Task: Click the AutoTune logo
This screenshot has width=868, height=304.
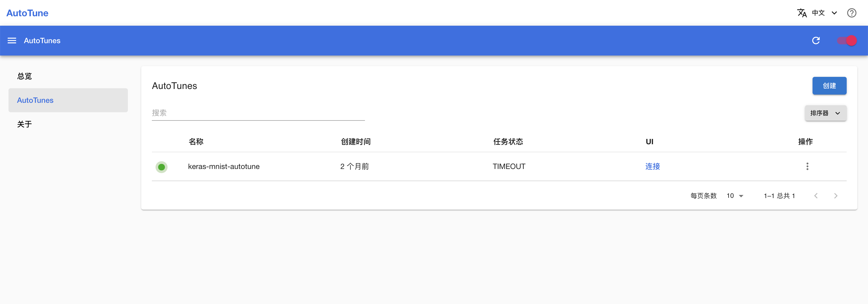Action: click(x=27, y=13)
